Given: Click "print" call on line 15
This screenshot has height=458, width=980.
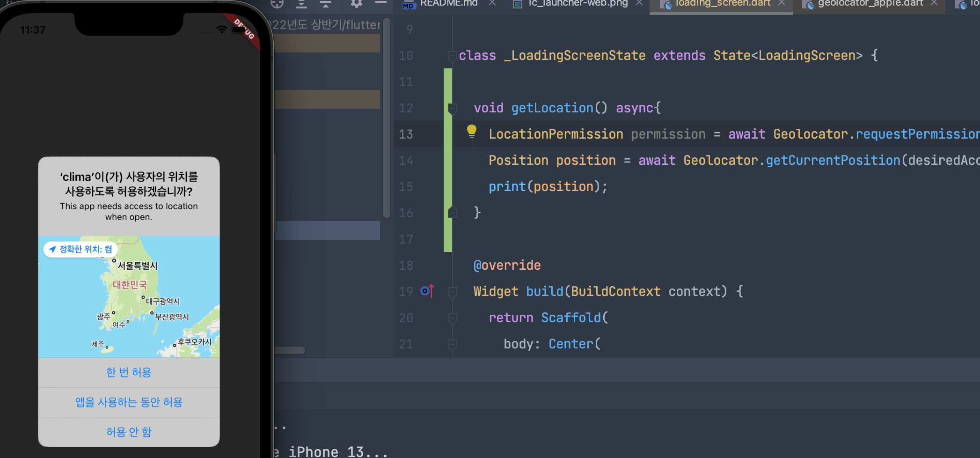Looking at the screenshot, I should point(507,187).
